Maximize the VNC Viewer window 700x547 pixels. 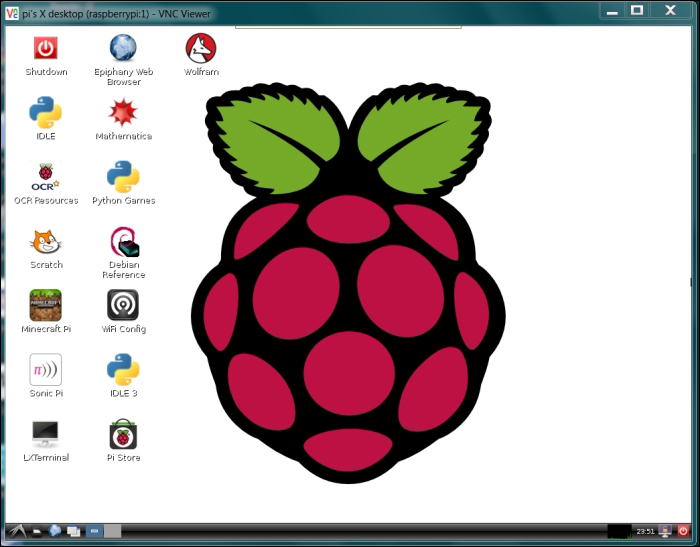(637, 10)
